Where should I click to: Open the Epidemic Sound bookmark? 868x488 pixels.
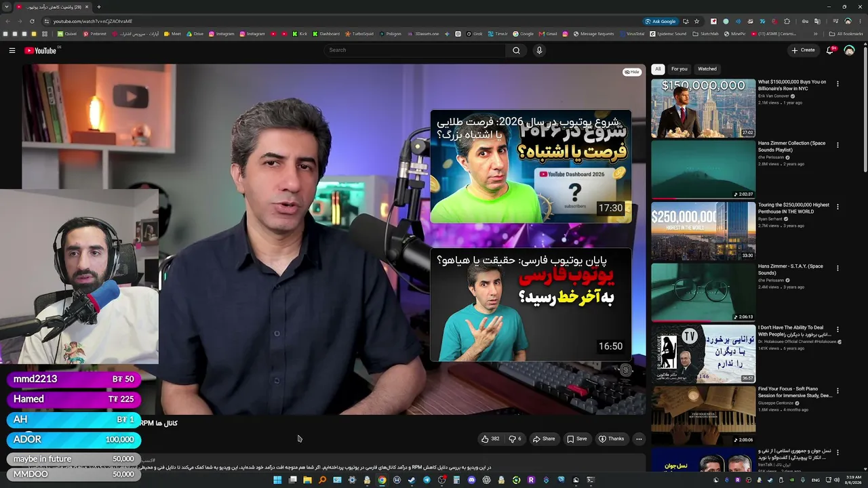tap(668, 34)
